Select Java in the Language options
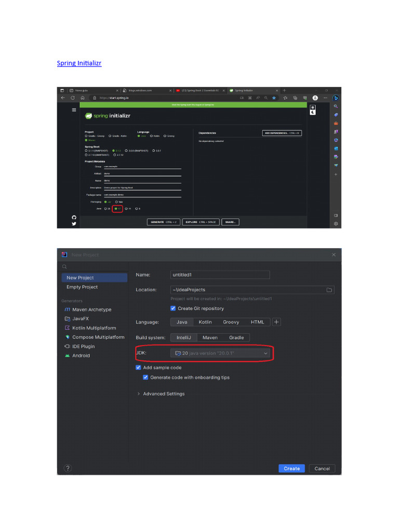 [182, 322]
